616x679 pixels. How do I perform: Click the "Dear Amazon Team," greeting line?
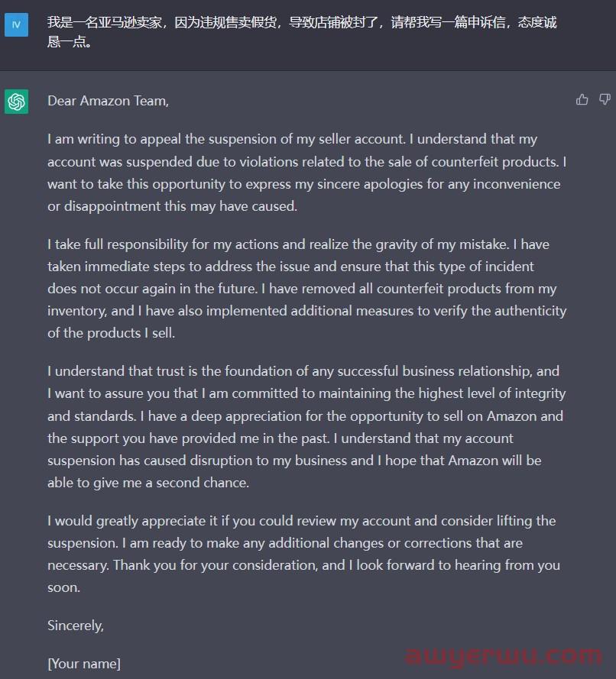coord(108,101)
